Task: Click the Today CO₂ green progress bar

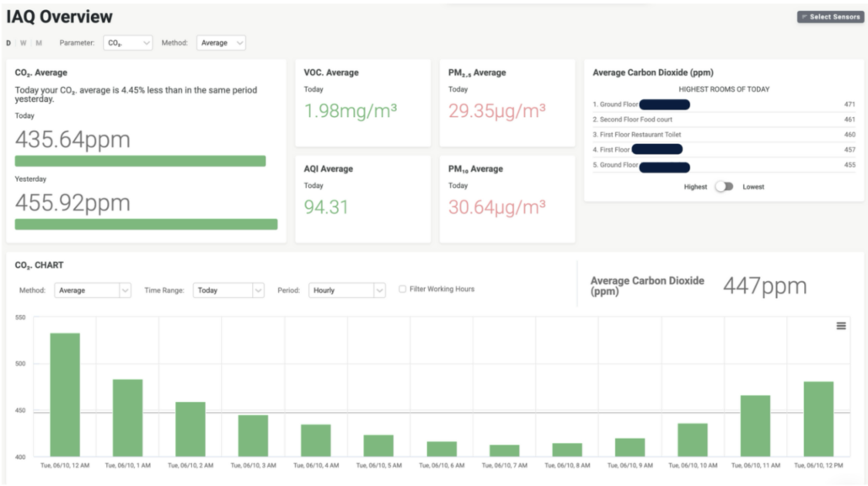Action: 140,161
